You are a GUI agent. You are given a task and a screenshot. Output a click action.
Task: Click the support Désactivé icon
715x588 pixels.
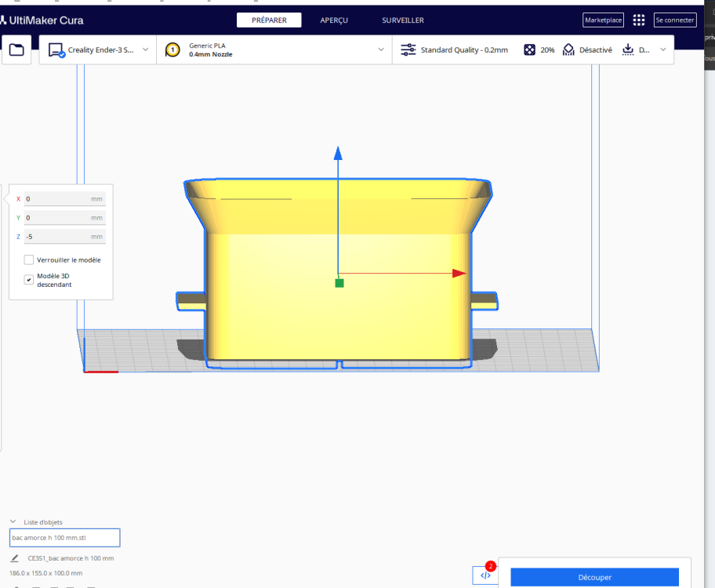568,49
